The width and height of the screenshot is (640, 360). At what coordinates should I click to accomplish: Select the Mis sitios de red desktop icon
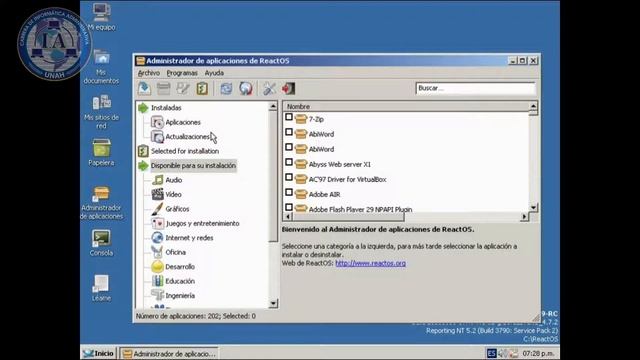click(101, 112)
